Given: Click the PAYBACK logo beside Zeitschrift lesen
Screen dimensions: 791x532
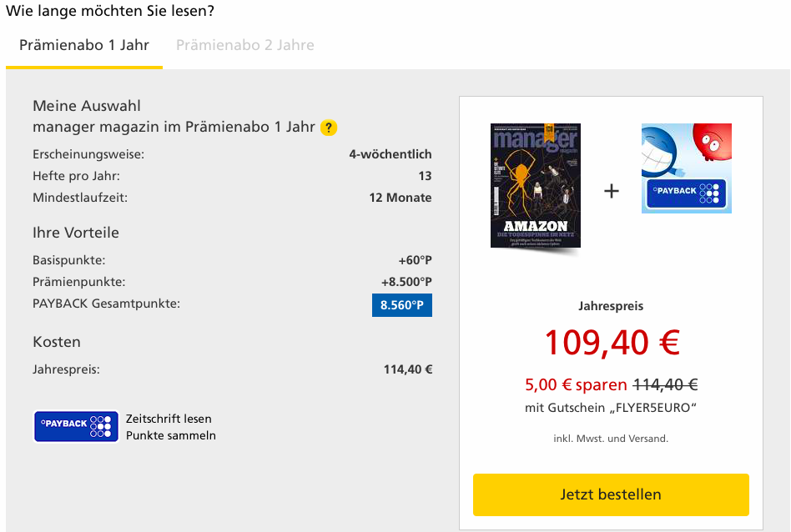Looking at the screenshot, I should [x=76, y=425].
